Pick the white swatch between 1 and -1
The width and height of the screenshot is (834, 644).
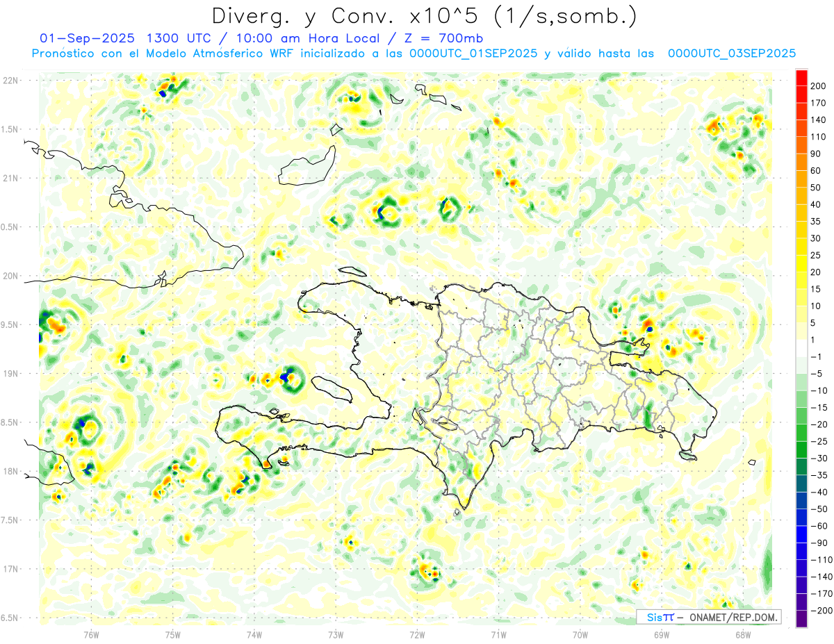801,349
